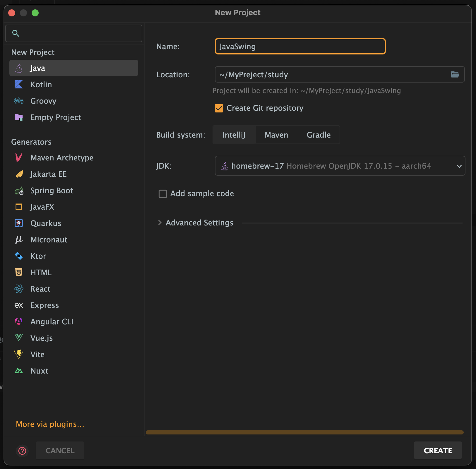476x469 pixels.
Task: Click the Kotlin logo icon
Action: (x=19, y=85)
